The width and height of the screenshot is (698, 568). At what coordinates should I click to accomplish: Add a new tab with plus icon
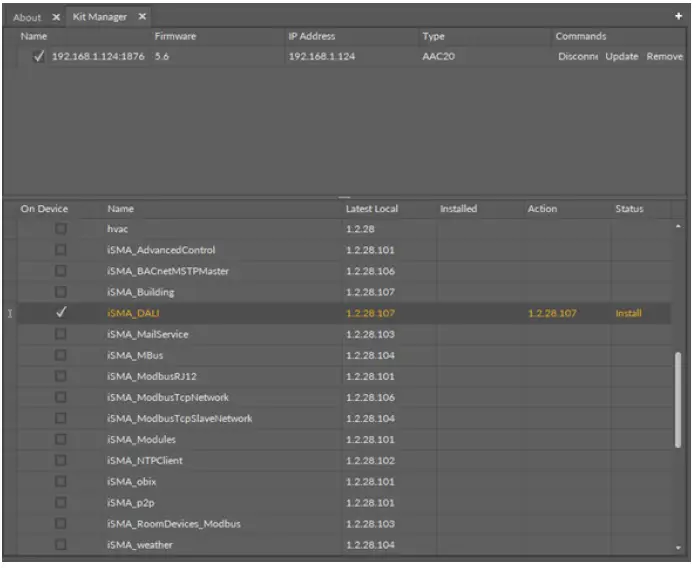tap(679, 18)
